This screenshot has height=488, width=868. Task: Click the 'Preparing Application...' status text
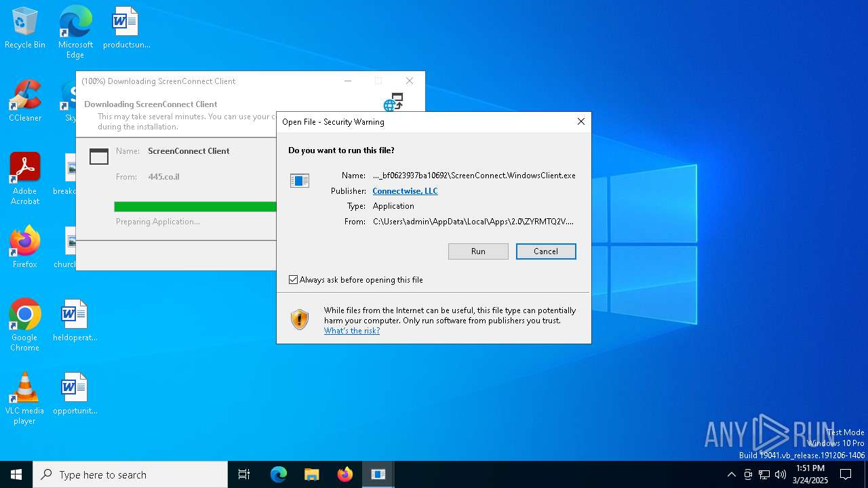pos(157,222)
